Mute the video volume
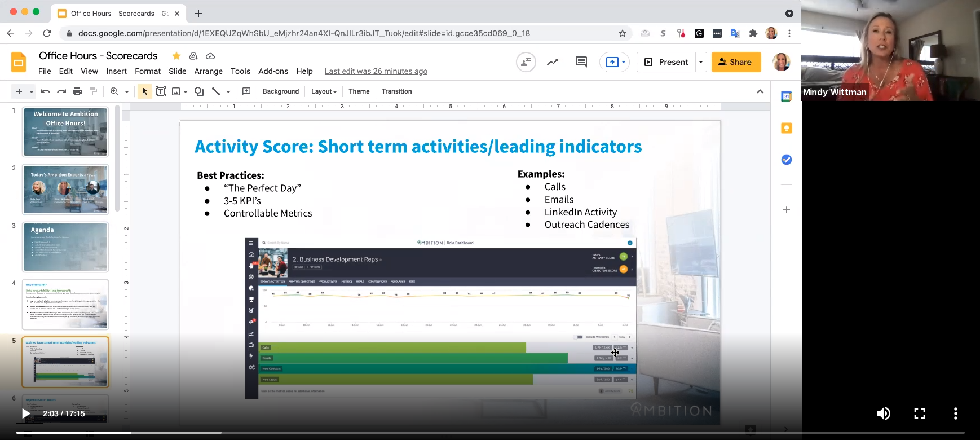Viewport: 980px width, 440px height. [884, 413]
